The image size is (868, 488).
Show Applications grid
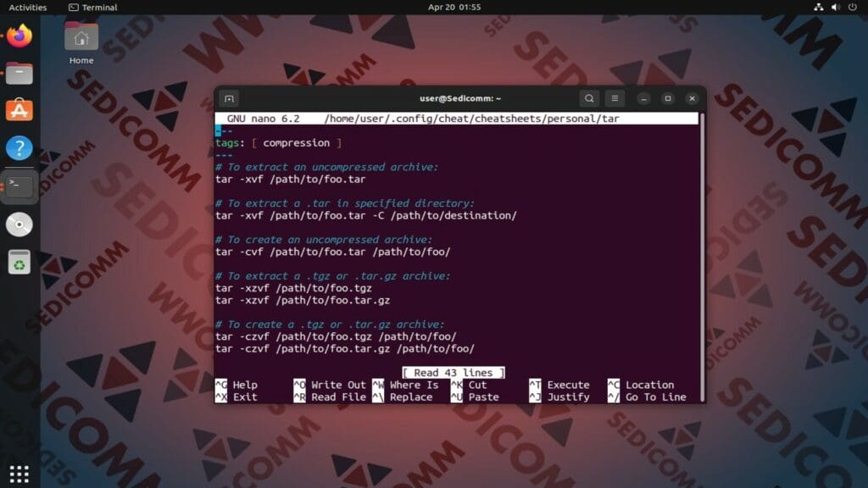coord(19,474)
